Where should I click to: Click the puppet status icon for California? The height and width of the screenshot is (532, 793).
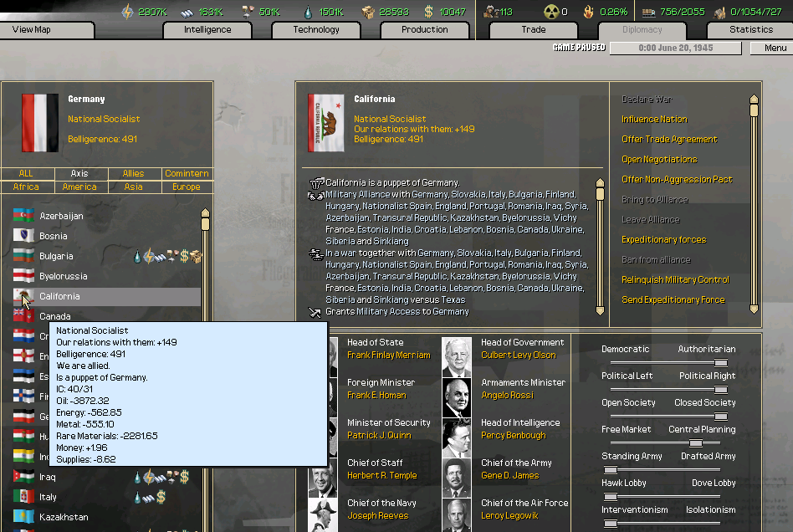tap(316, 182)
